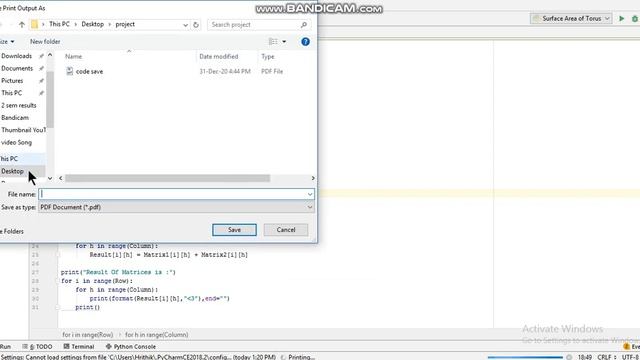Select Desktop in the address breadcrumb
Viewport: 640px width, 360px height.
pos(93,24)
